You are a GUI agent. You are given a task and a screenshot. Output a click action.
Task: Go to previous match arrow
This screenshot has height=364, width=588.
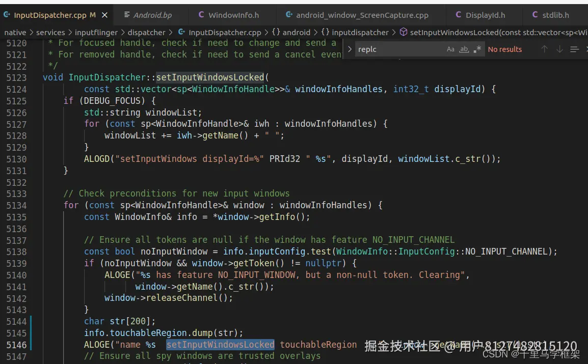(545, 49)
